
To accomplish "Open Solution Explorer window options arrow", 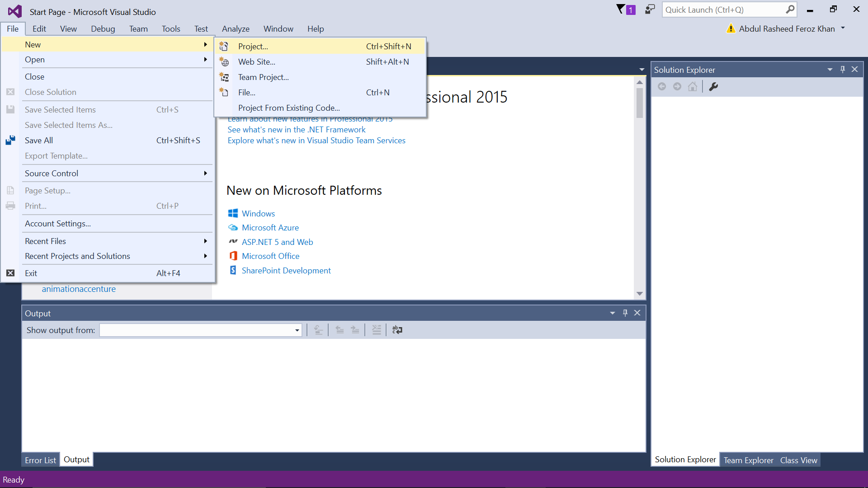I will [830, 69].
